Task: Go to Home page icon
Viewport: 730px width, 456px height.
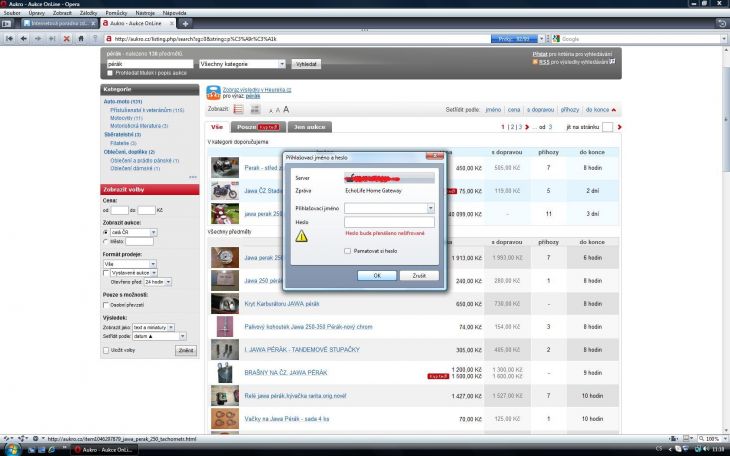Action: [81, 39]
